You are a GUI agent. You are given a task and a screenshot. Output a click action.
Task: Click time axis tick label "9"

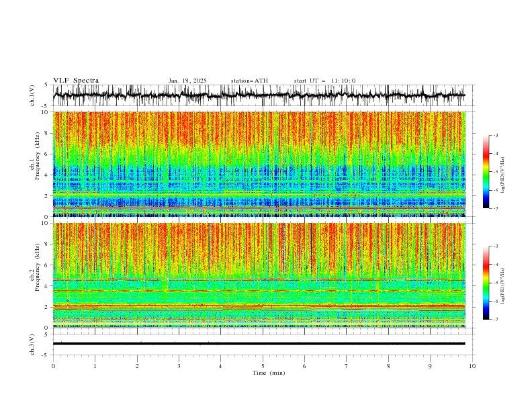pyautogui.click(x=430, y=366)
